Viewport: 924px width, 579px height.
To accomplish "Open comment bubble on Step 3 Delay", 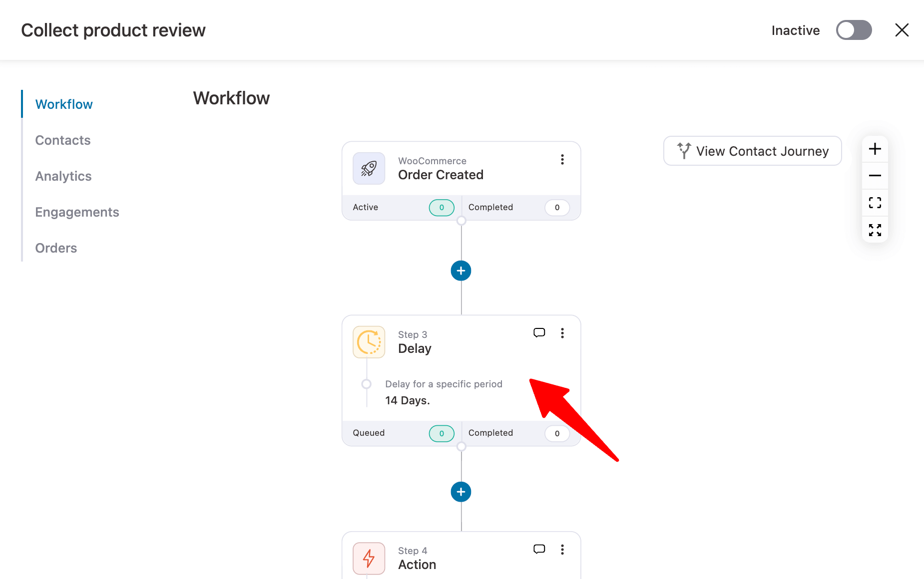I will click(539, 333).
